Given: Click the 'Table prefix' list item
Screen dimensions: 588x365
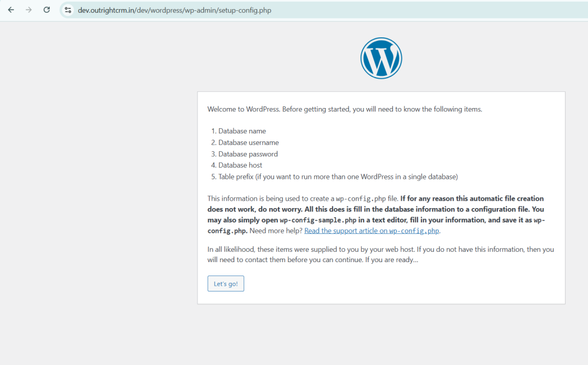Looking at the screenshot, I should tap(338, 177).
